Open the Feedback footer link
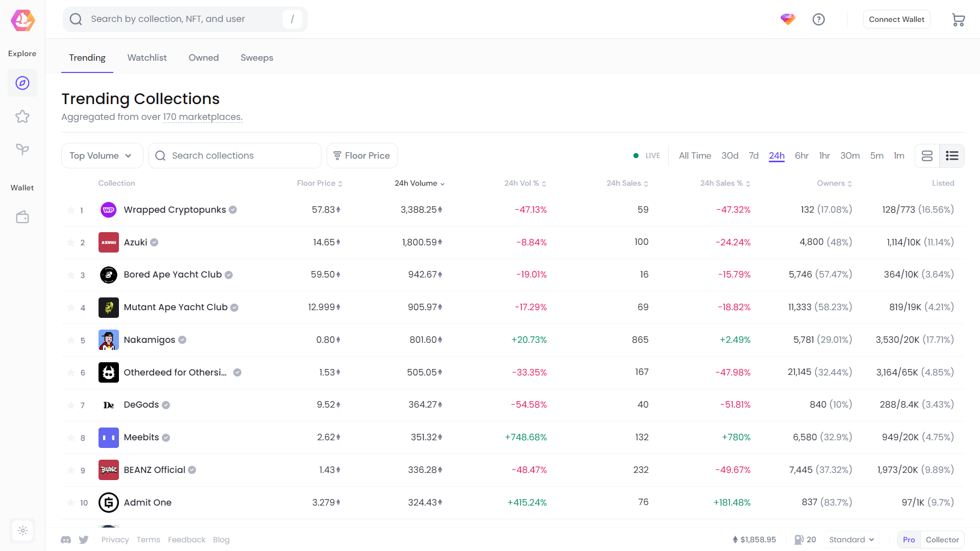 (x=186, y=540)
